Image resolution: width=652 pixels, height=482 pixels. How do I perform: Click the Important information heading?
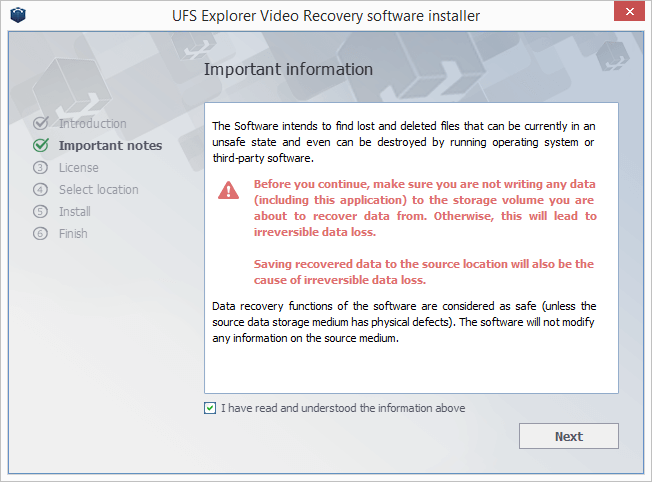point(288,69)
